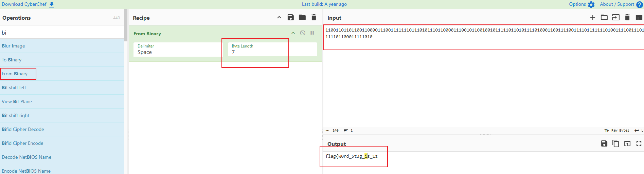Open the Options link
Image resolution: width=644 pixels, height=174 pixels.
pos(577,4)
